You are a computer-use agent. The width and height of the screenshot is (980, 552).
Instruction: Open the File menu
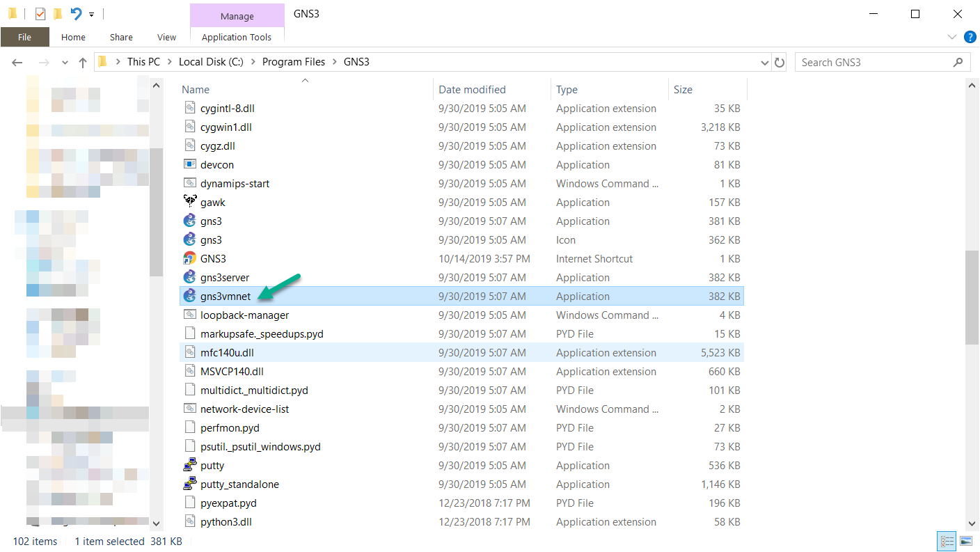click(x=24, y=37)
